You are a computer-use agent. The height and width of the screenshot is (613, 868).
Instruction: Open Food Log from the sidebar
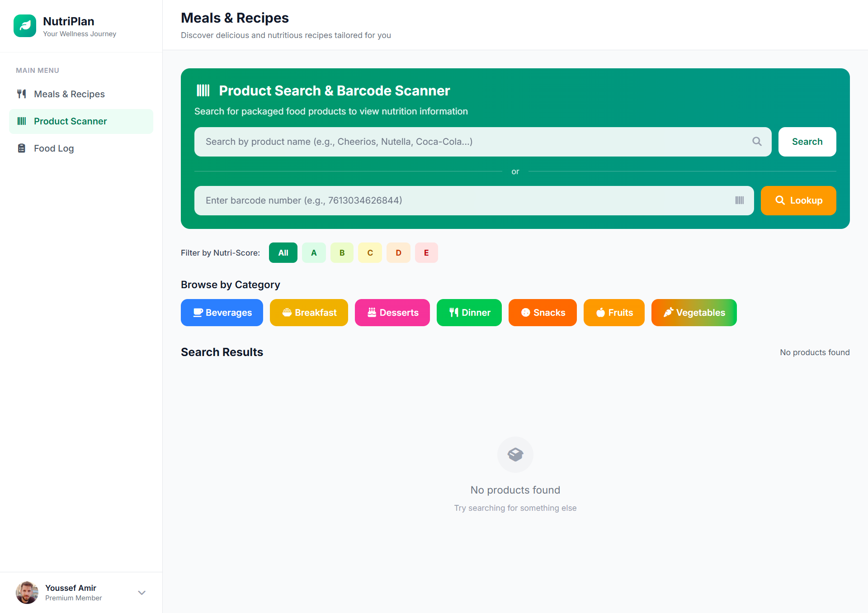tap(53, 148)
